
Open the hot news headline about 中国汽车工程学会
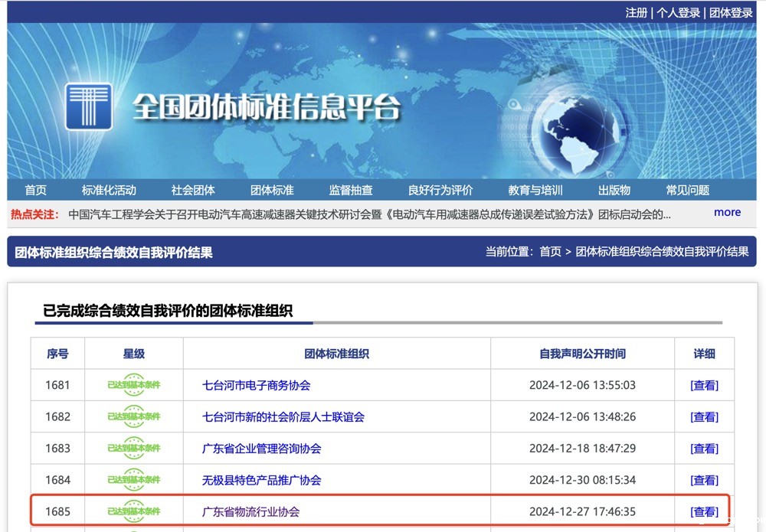369,214
